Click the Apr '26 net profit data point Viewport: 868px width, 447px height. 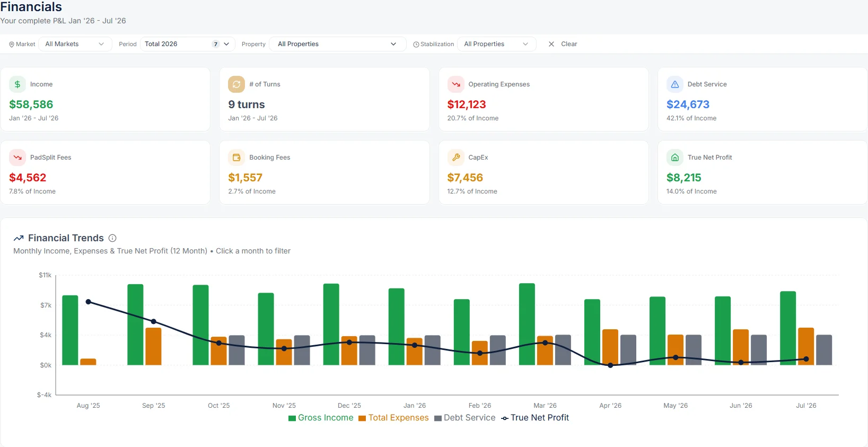pos(610,365)
